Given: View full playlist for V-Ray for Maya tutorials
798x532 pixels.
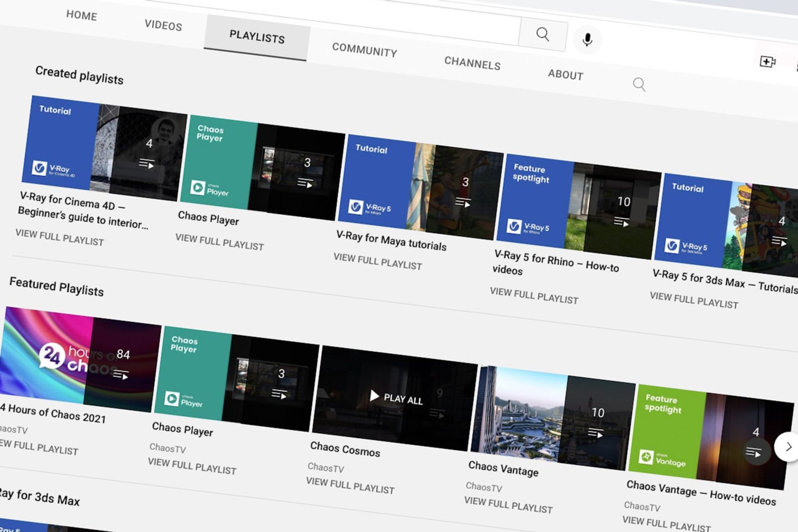Looking at the screenshot, I should click(x=377, y=261).
